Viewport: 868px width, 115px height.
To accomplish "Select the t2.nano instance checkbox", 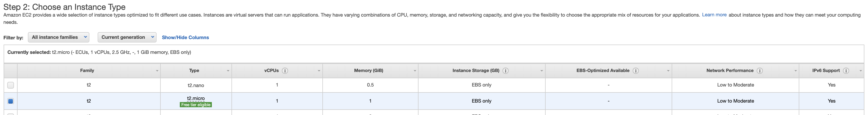I will point(10,85).
